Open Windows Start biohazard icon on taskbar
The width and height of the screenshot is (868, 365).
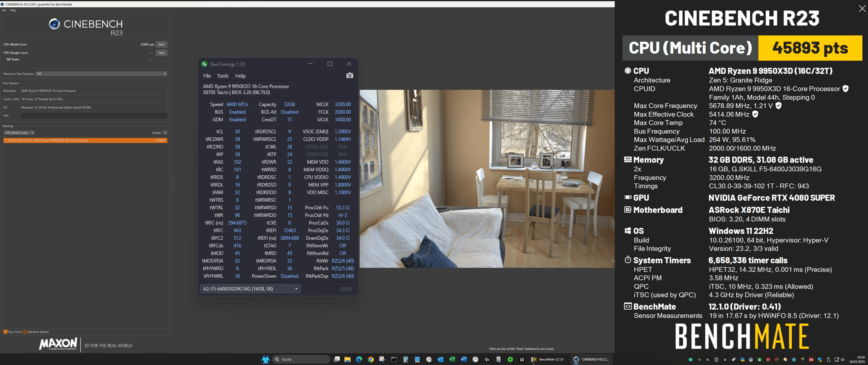(265, 359)
